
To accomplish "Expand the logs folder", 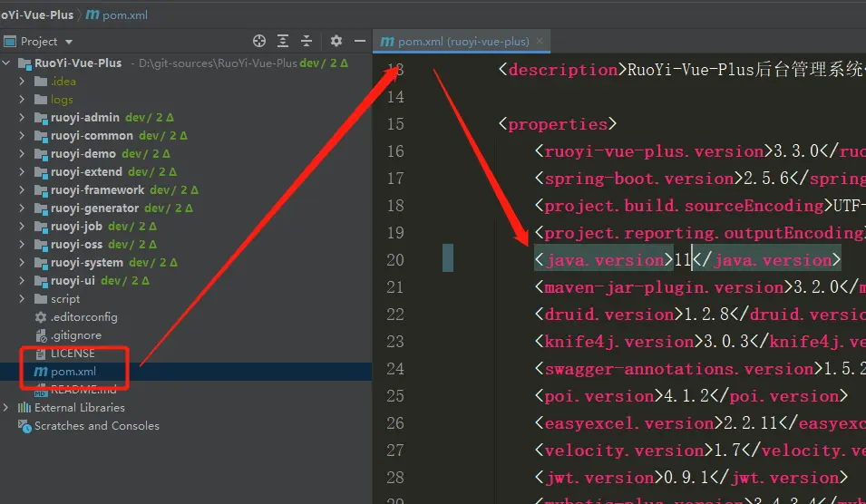I will [x=22, y=100].
